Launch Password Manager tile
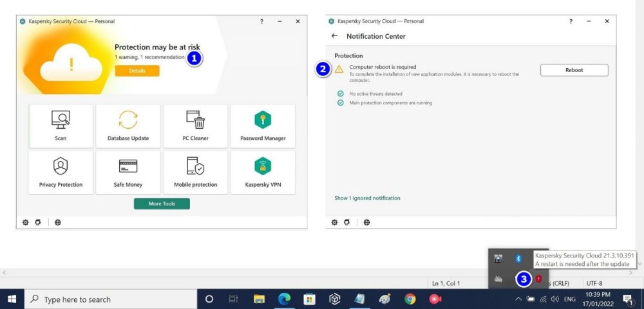 pos(263,126)
